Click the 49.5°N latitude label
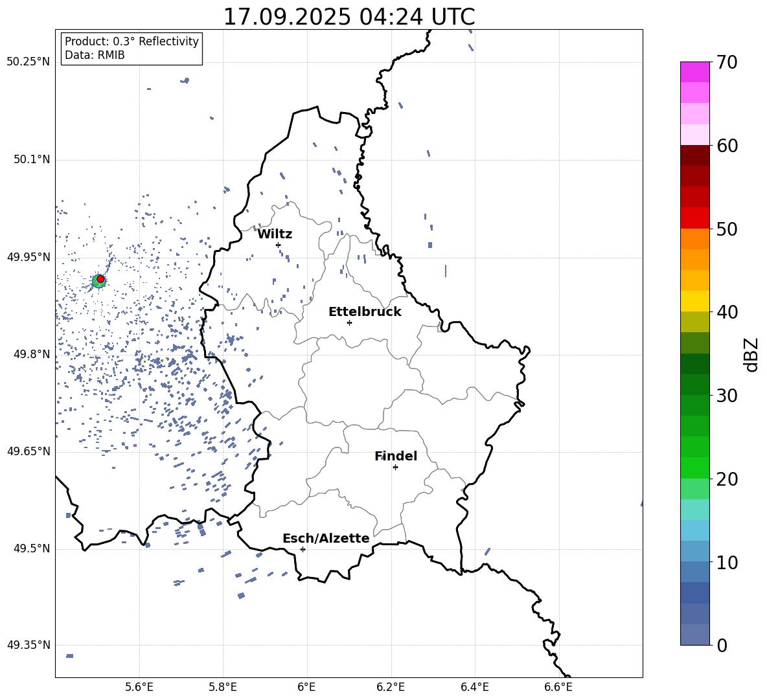 tap(32, 548)
